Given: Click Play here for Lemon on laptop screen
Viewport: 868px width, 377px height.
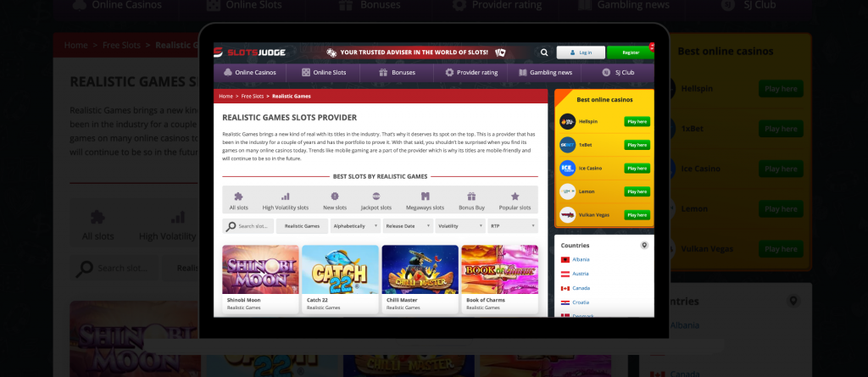Looking at the screenshot, I should [637, 191].
